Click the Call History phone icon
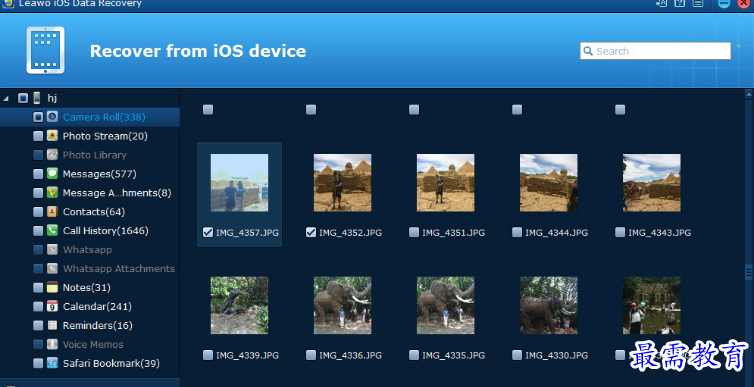This screenshot has height=387, width=754. tap(52, 231)
